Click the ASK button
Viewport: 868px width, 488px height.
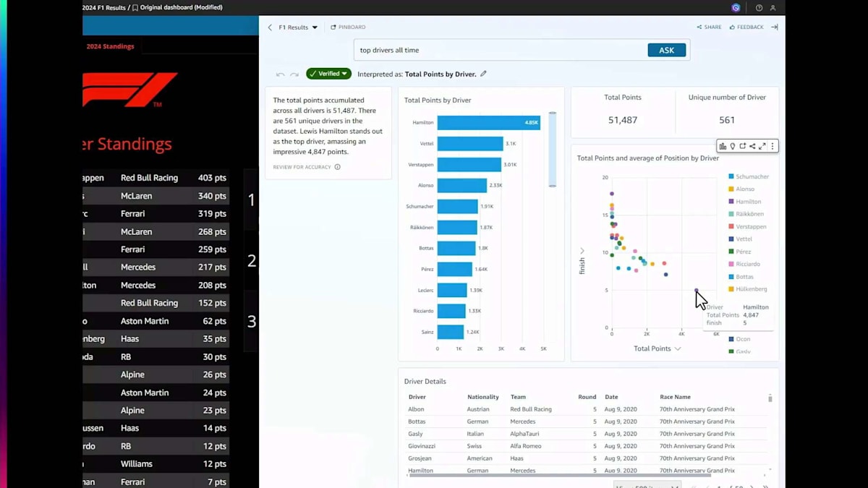pyautogui.click(x=666, y=50)
